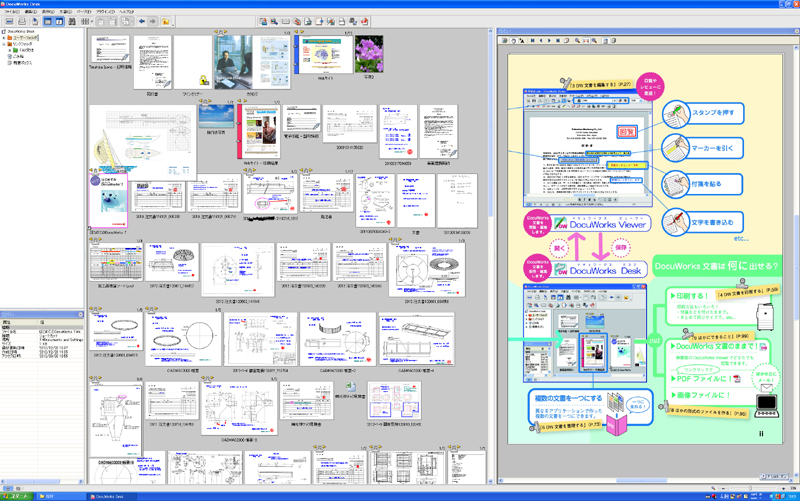Screen dimensions: 800x501
Task: Toggle the second pane layout button in toolbar
Action: coord(59,21)
